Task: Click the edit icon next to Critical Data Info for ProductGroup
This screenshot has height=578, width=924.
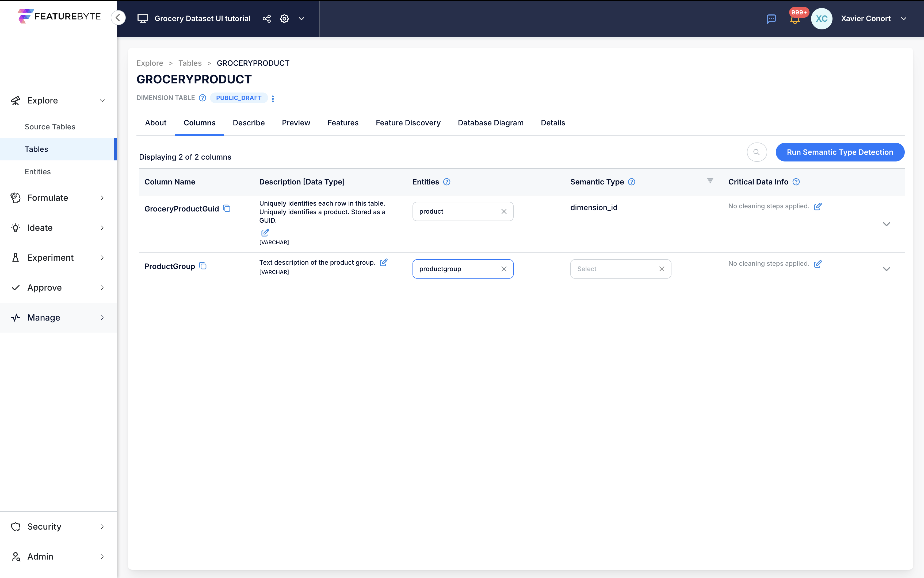Action: coord(818,264)
